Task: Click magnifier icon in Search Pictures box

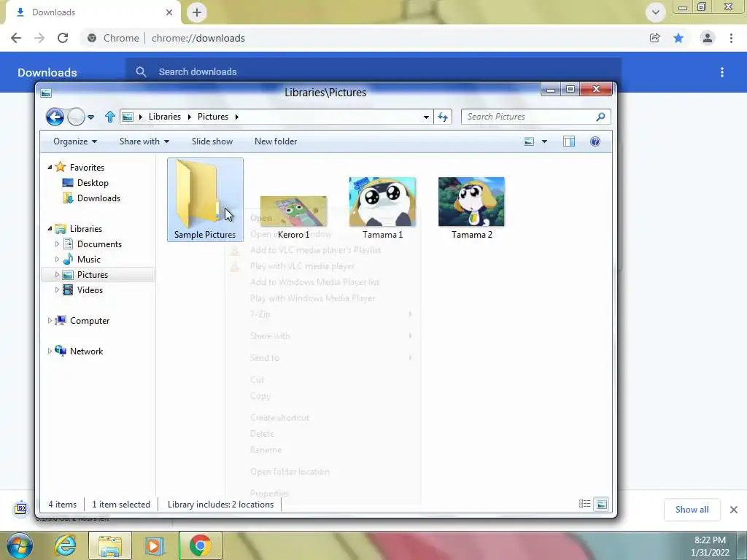Action: tap(601, 117)
